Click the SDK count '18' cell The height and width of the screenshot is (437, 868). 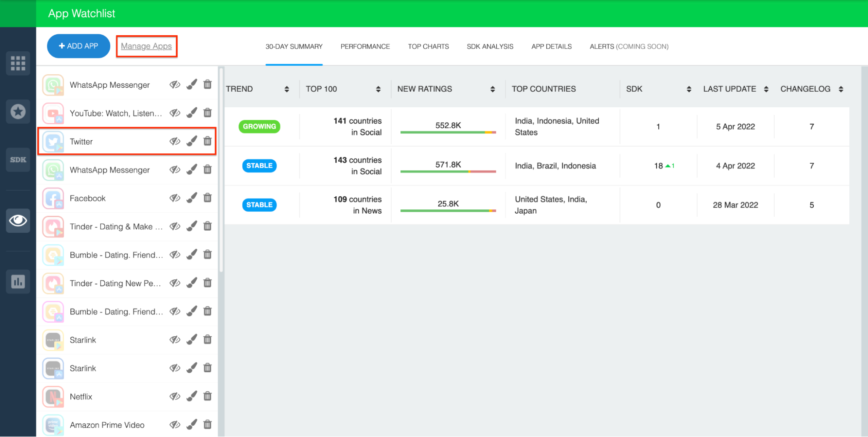(x=658, y=166)
